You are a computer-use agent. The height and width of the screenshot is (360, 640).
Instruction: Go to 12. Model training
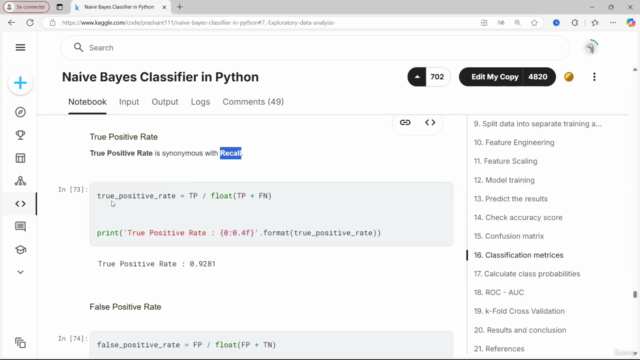(x=504, y=180)
